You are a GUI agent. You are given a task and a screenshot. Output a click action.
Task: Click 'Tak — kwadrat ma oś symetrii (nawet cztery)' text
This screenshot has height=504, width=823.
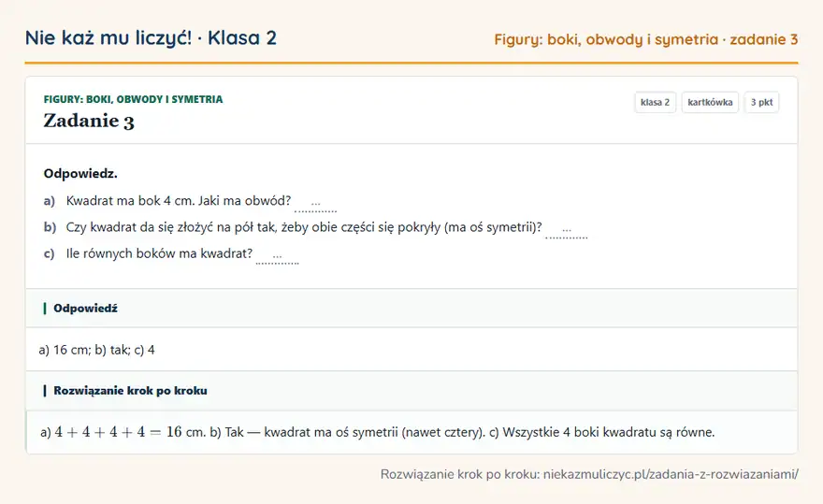pyautogui.click(x=354, y=432)
